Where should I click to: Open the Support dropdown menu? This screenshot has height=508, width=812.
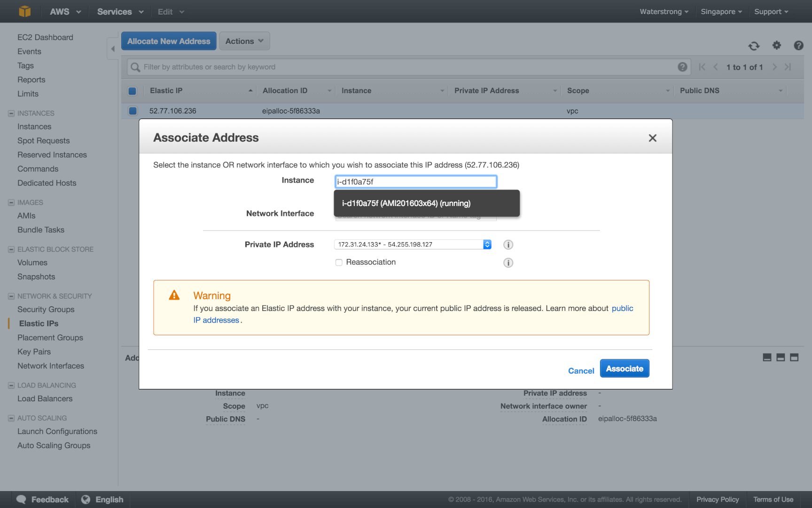click(771, 12)
